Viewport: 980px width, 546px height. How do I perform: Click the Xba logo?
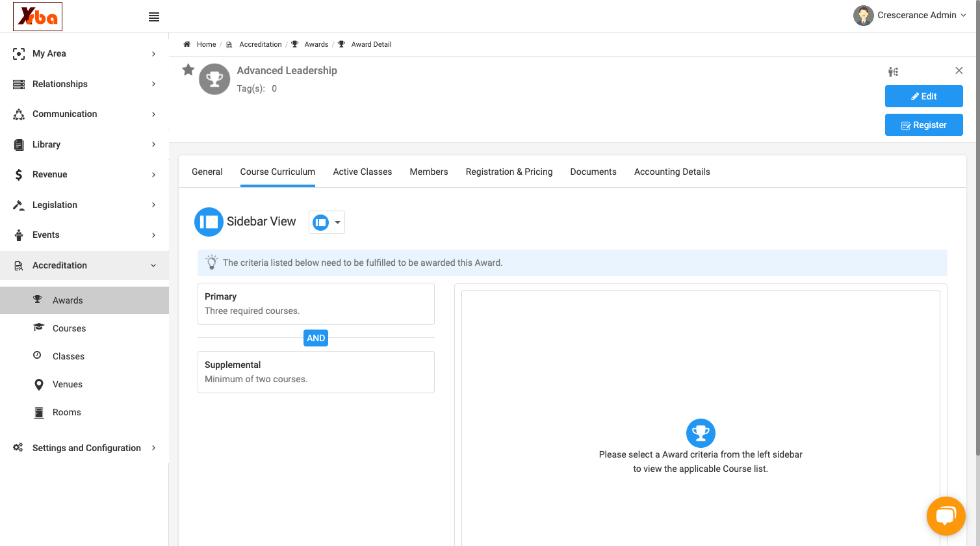click(x=38, y=16)
